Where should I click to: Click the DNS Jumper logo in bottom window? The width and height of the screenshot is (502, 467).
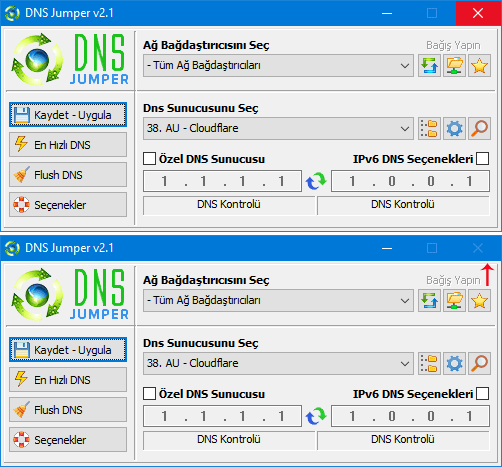coord(70,294)
